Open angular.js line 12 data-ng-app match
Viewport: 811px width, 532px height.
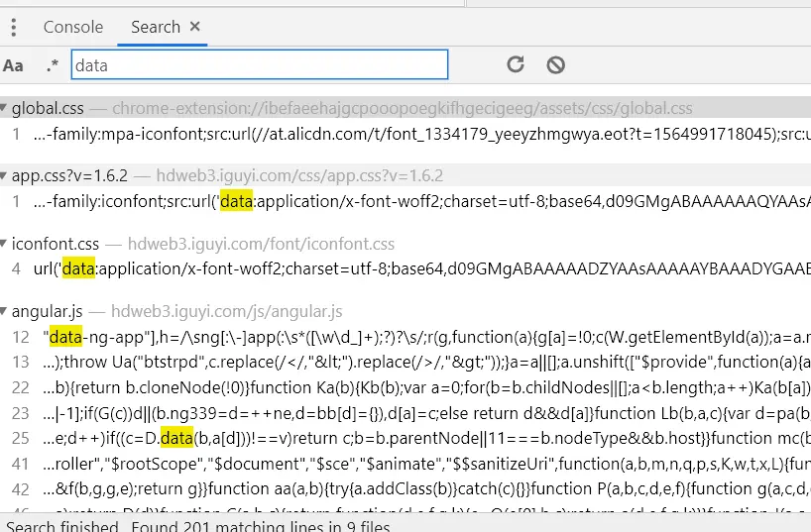click(x=405, y=337)
